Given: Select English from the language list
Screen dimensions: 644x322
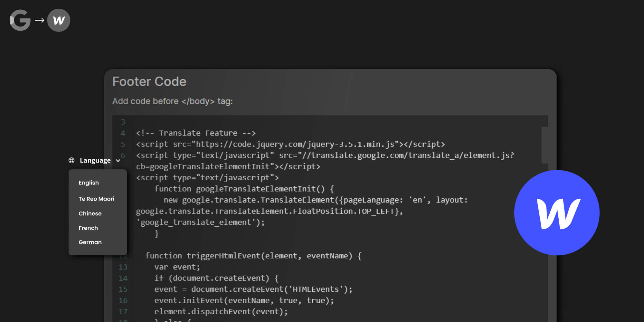Looking at the screenshot, I should point(89,183).
